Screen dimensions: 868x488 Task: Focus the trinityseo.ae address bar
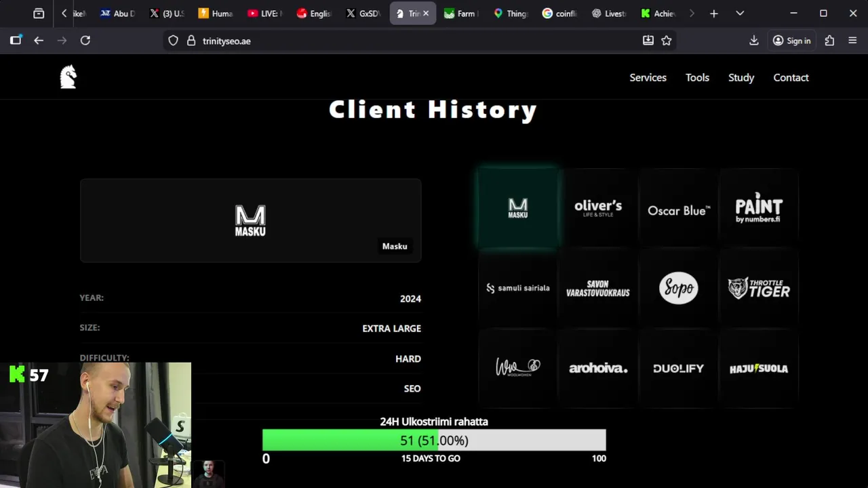click(x=420, y=41)
